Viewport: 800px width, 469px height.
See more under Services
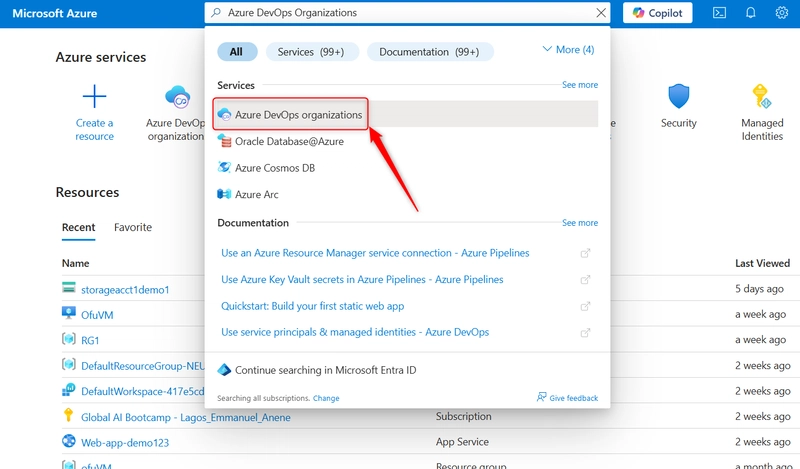580,85
